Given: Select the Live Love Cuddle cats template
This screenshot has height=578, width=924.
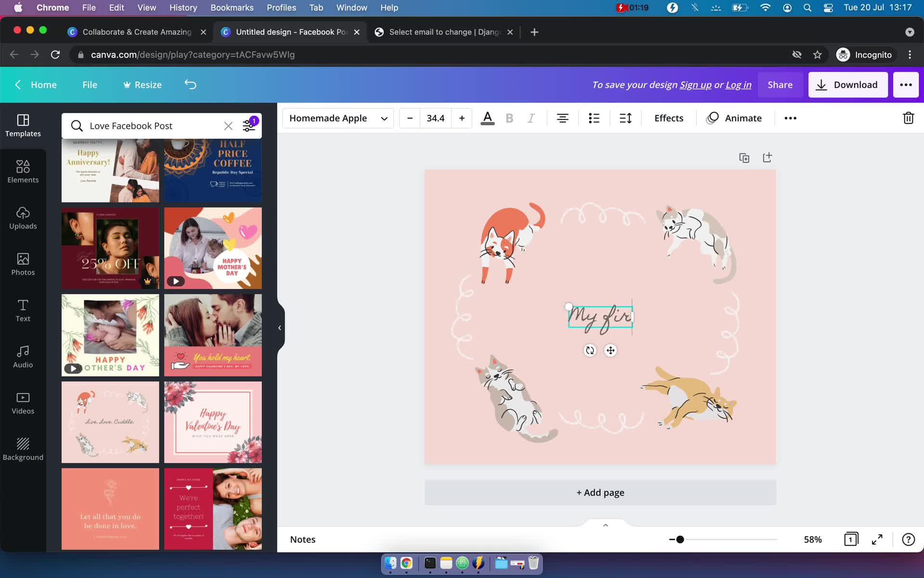Looking at the screenshot, I should click(x=110, y=422).
